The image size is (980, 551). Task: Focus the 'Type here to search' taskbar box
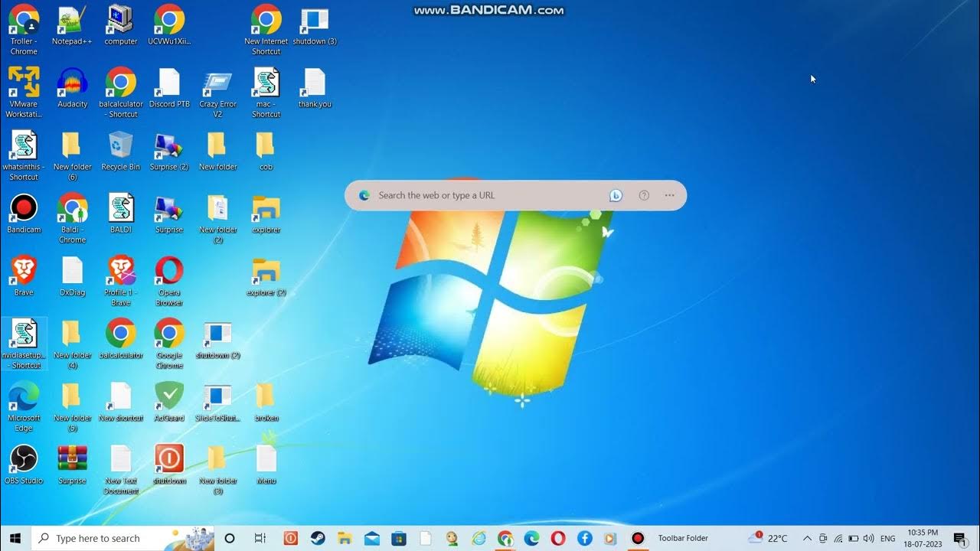(x=122, y=538)
